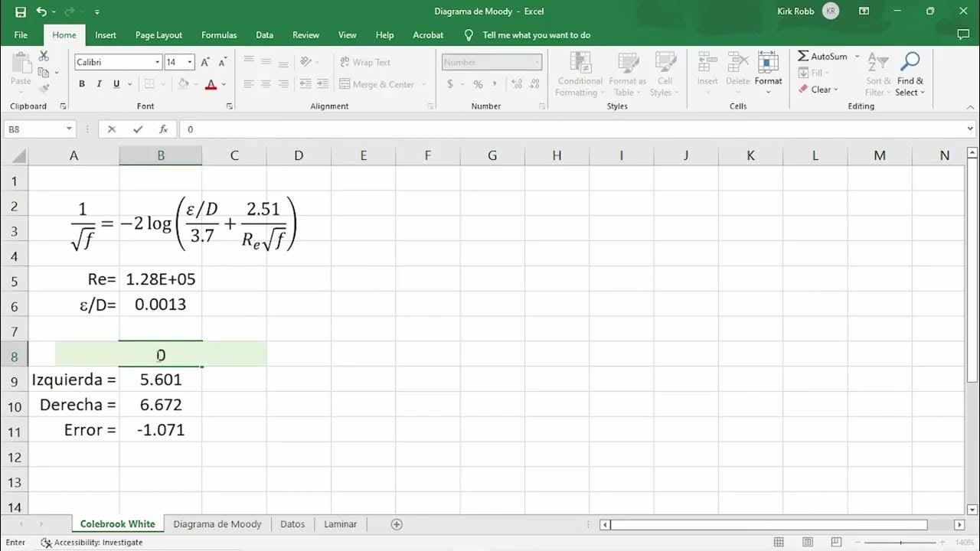Increase font size with large A icon
Viewport: 980px width, 551px height.
205,62
